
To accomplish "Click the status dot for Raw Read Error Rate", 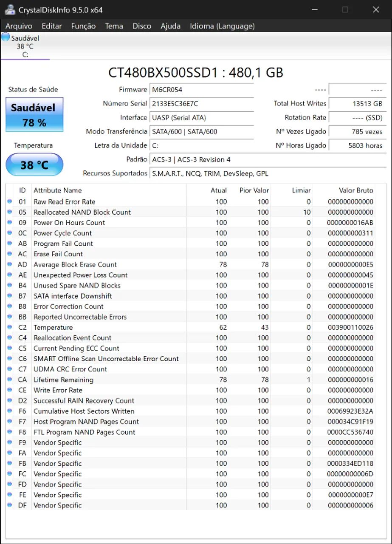I will [9, 201].
